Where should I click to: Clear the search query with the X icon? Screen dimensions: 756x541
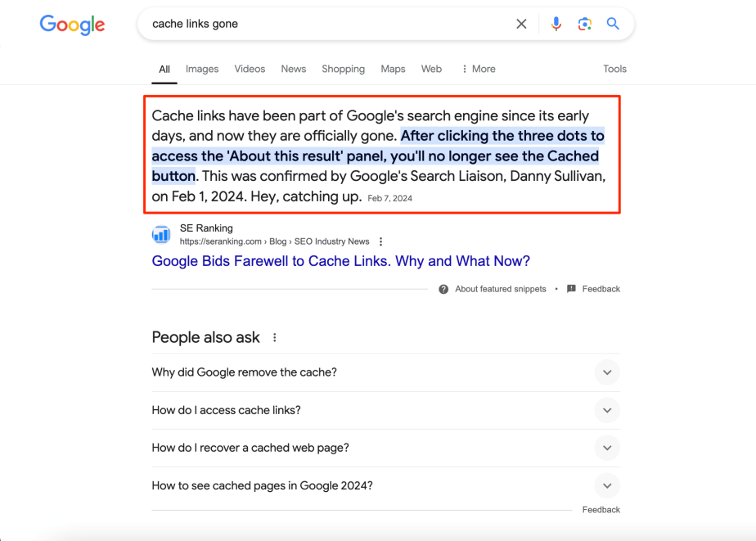pyautogui.click(x=521, y=24)
